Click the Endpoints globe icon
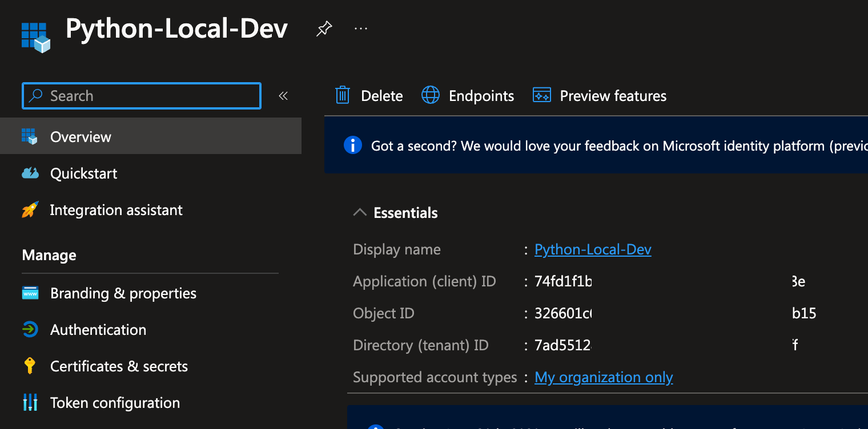Image resolution: width=868 pixels, height=429 pixels. 430,95
